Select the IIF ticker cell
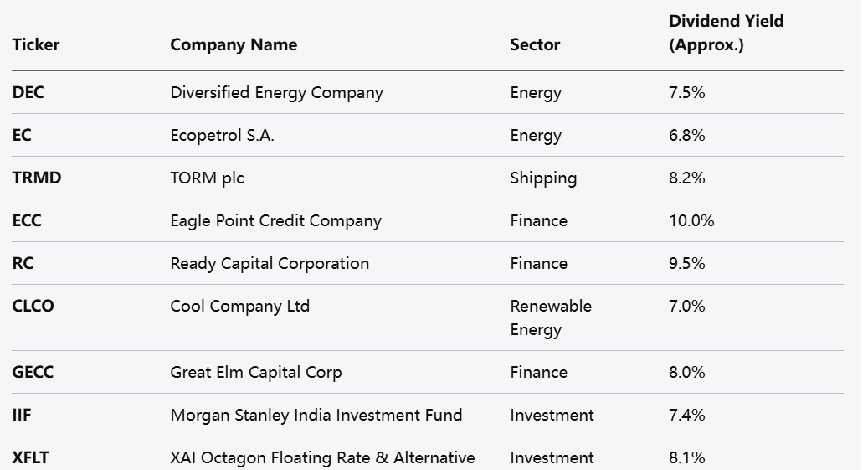Viewport: 868px width, 470px height. [22, 416]
